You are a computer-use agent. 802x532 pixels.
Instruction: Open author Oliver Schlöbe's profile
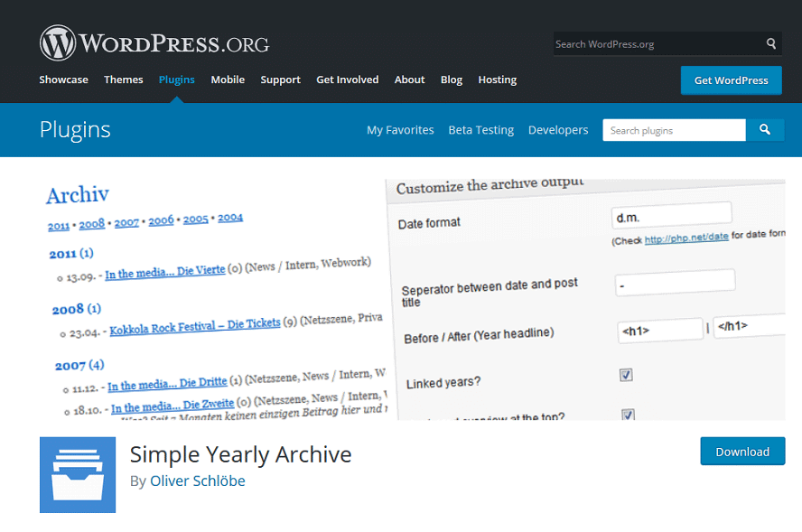(x=198, y=481)
